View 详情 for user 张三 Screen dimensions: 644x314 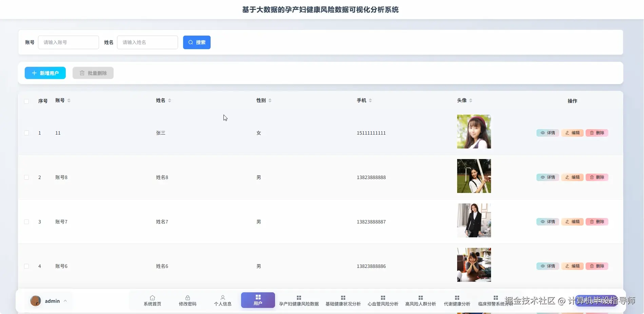pos(548,133)
